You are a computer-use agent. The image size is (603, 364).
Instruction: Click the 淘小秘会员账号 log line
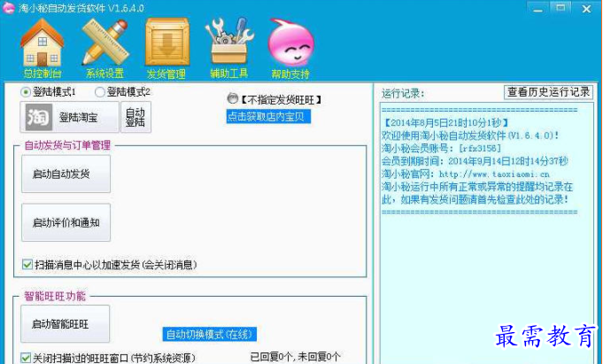tap(442, 148)
